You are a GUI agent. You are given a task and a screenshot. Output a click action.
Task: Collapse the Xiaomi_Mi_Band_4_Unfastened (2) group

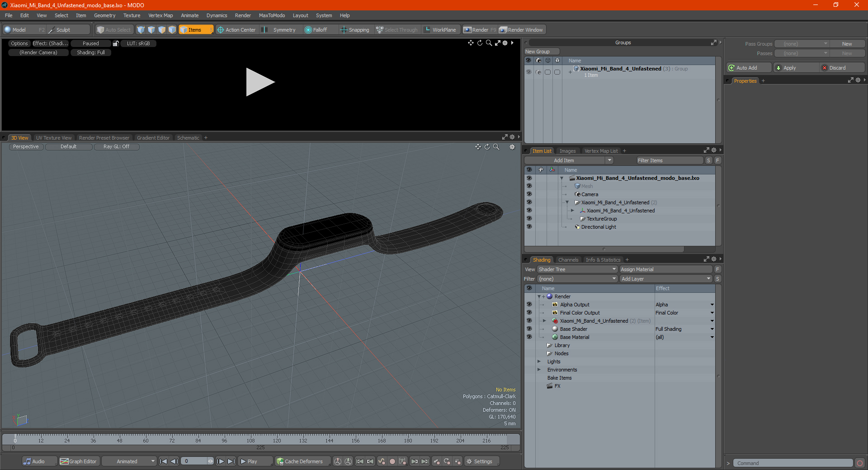[567, 202]
